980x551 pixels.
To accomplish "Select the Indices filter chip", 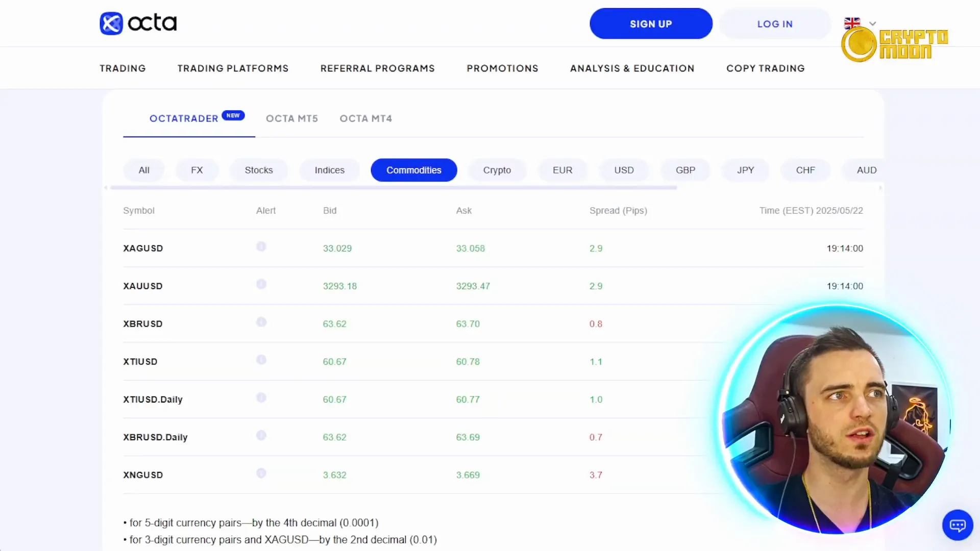I will coord(330,170).
